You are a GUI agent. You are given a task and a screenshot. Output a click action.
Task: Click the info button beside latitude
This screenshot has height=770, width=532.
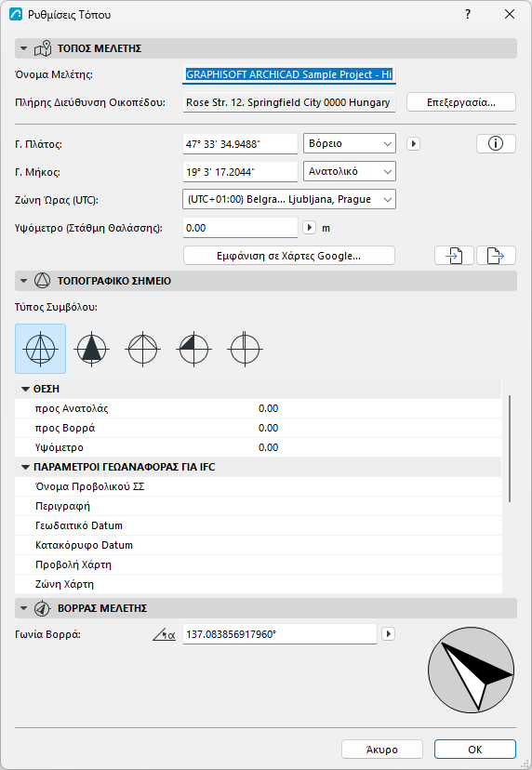coord(496,144)
